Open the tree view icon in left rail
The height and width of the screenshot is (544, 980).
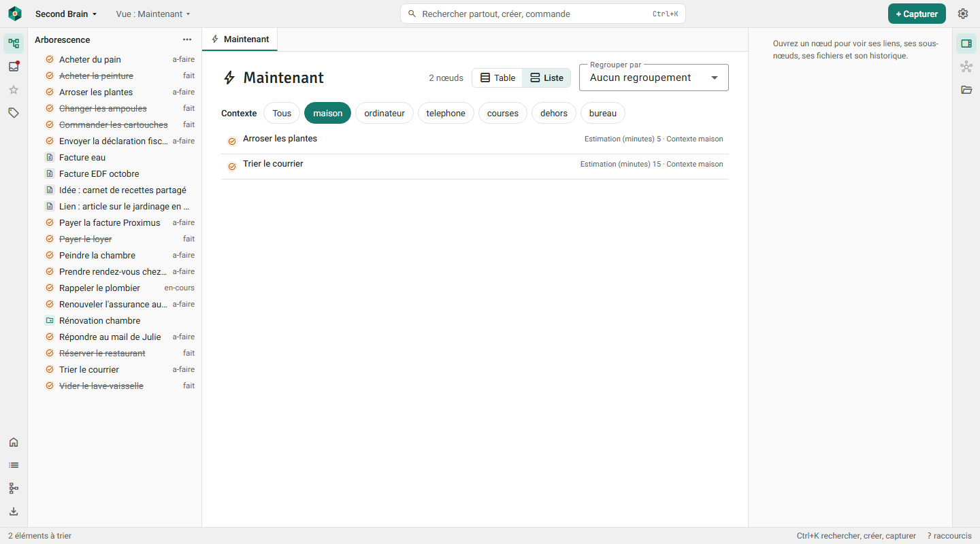pyautogui.click(x=14, y=44)
